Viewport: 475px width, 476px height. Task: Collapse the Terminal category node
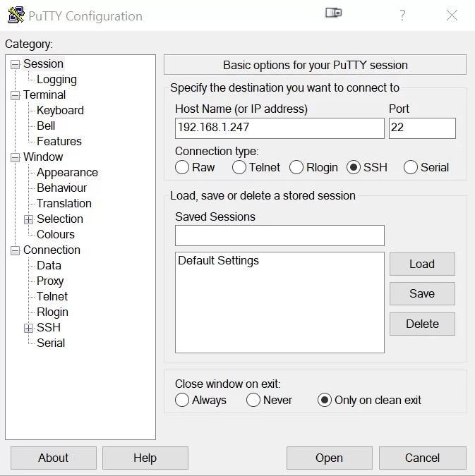(x=16, y=95)
